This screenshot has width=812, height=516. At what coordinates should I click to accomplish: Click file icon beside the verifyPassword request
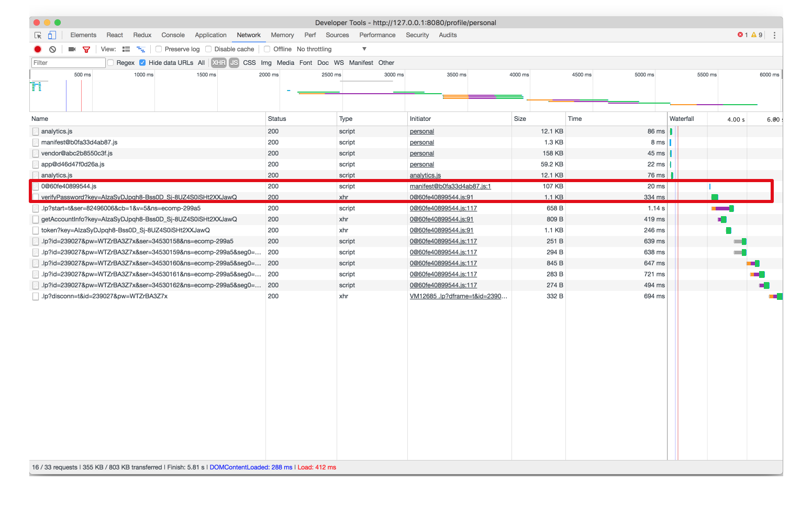coord(36,197)
